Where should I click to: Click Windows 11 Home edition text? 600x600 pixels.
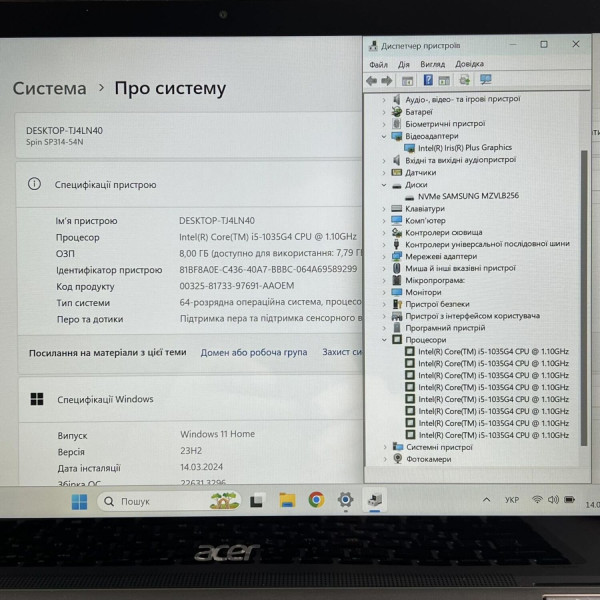[217, 434]
